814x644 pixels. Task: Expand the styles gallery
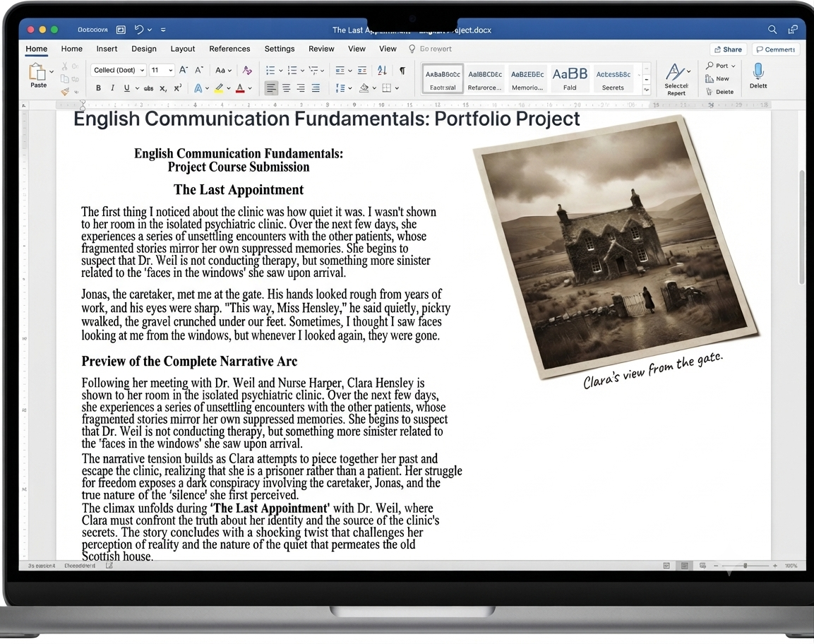tap(646, 90)
